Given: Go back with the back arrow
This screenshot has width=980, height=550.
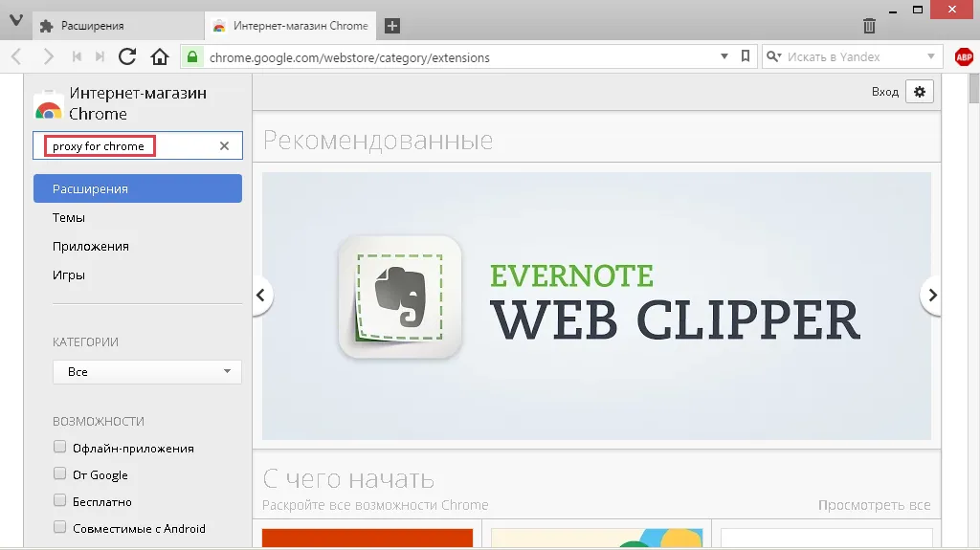Looking at the screenshot, I should [x=17, y=56].
